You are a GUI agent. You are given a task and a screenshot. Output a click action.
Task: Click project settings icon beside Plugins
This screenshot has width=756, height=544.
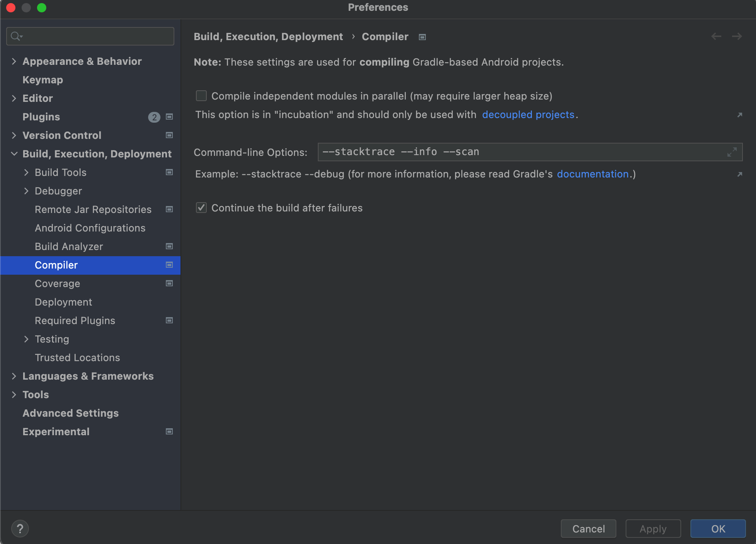[x=169, y=117]
